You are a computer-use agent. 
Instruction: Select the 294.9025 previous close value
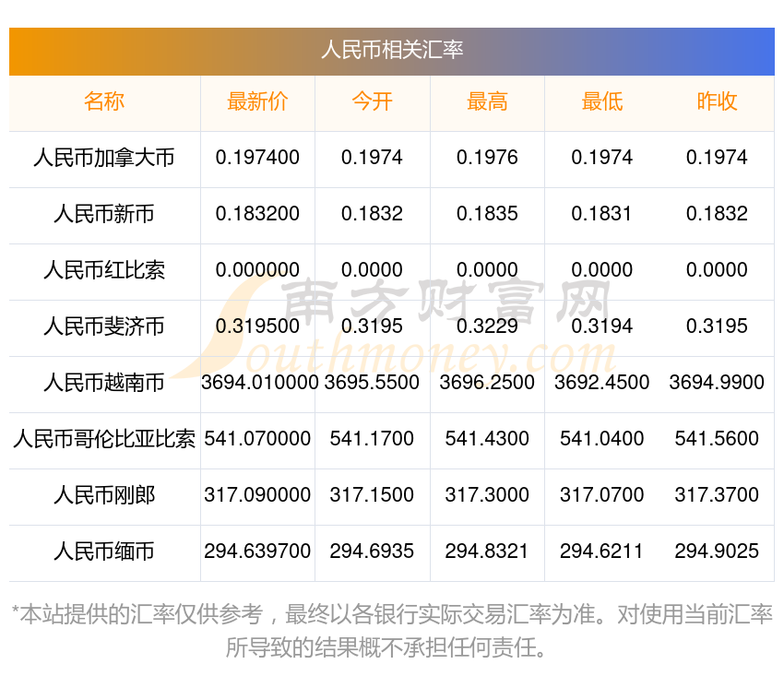(717, 551)
